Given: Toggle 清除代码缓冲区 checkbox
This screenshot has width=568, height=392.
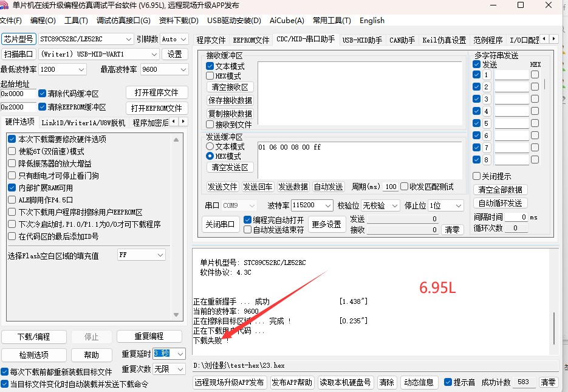Looking at the screenshot, I should coord(42,94).
